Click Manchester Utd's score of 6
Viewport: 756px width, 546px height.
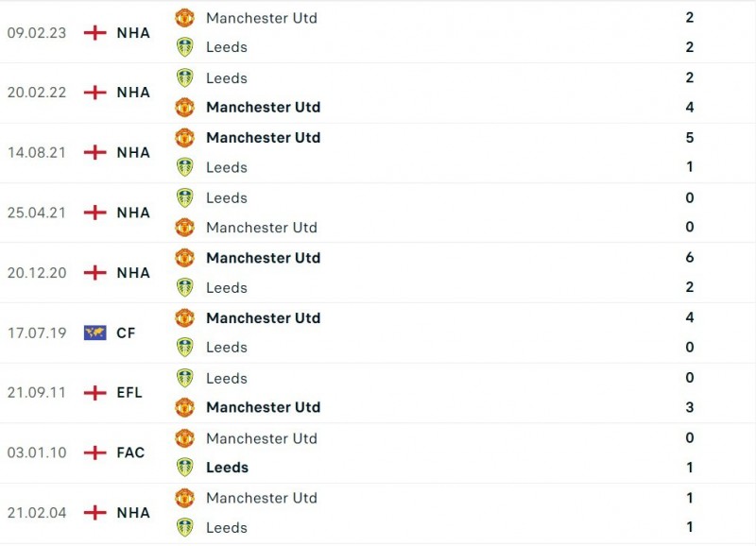coord(690,258)
